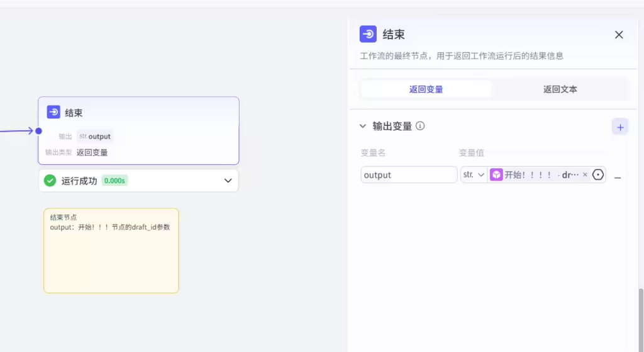This screenshot has width=644, height=352.
Task: Click the output variable name field
Action: click(409, 175)
